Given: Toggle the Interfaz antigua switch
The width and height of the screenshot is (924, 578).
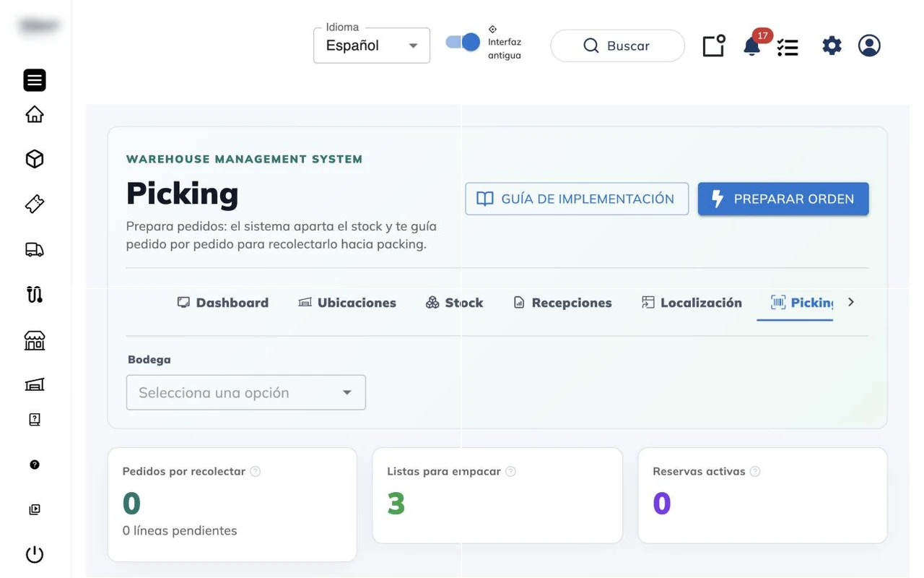Looking at the screenshot, I should (463, 42).
